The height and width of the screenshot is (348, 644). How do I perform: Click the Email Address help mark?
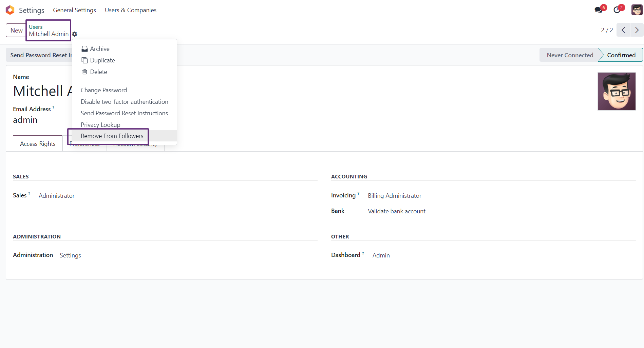[53, 108]
